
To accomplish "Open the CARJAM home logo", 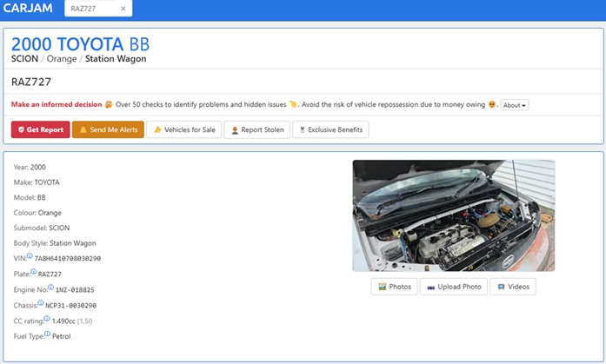I will tap(28, 8).
